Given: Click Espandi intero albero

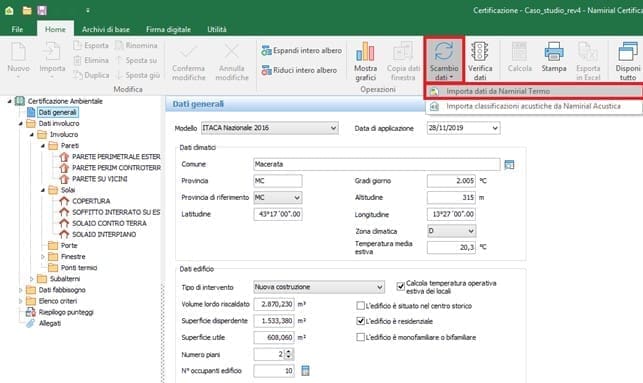Looking at the screenshot, I should [x=301, y=50].
